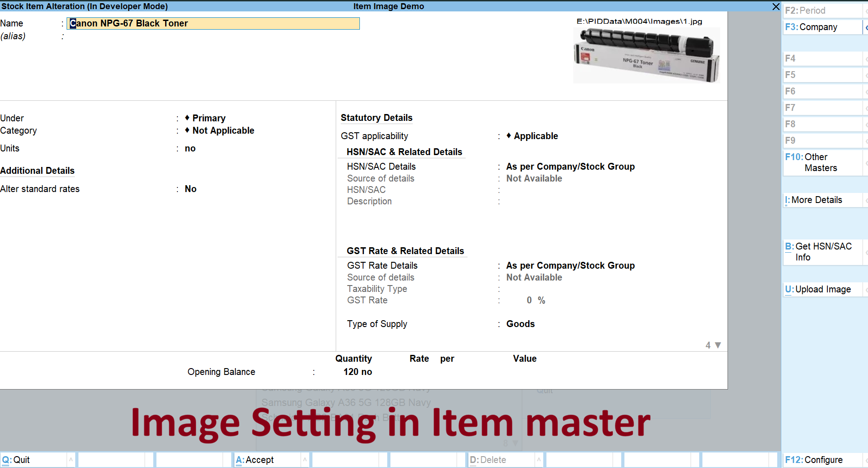Click Accept in bottom bar
The image size is (868, 468).
(x=268, y=460)
